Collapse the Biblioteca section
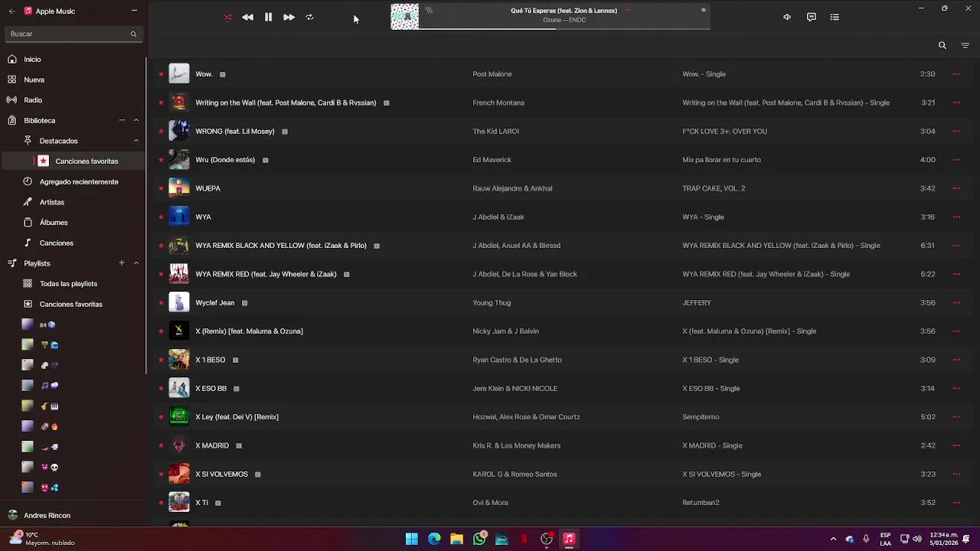The width and height of the screenshot is (980, 551). (x=136, y=120)
